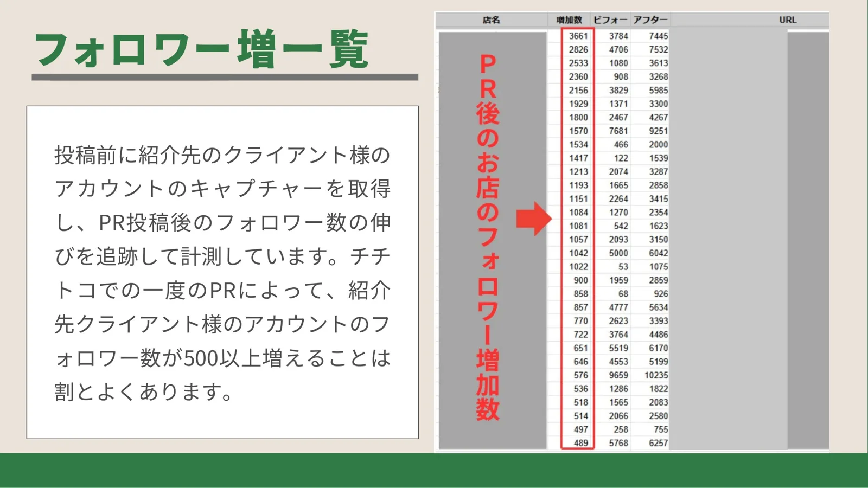Image resolution: width=868 pixels, height=488 pixels.
Task: Click the after value 2083
Action: pos(658,402)
